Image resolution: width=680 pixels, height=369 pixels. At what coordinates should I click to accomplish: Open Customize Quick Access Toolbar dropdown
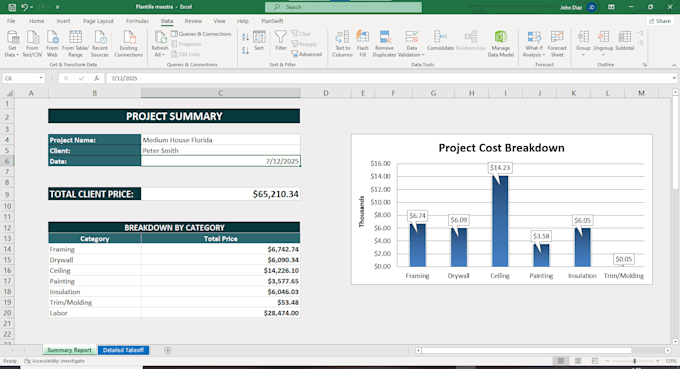click(x=57, y=7)
